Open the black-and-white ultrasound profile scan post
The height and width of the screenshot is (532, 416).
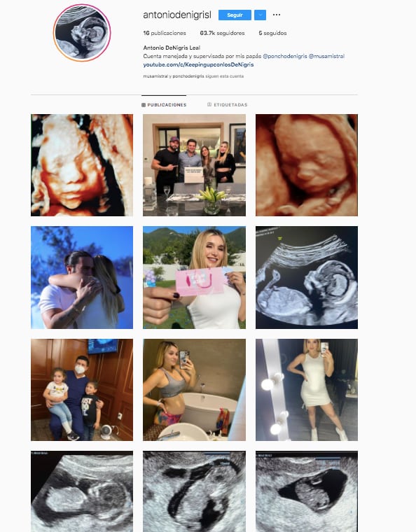[x=307, y=277]
